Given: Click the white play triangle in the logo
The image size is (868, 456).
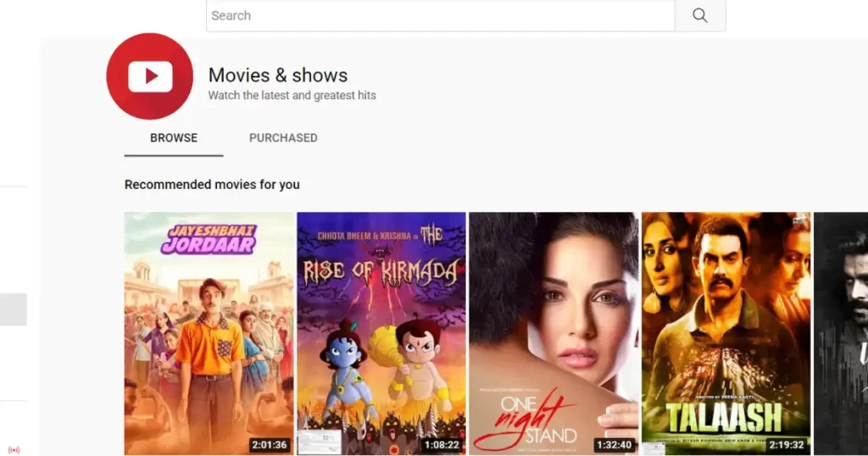Looking at the screenshot, I should (x=152, y=76).
